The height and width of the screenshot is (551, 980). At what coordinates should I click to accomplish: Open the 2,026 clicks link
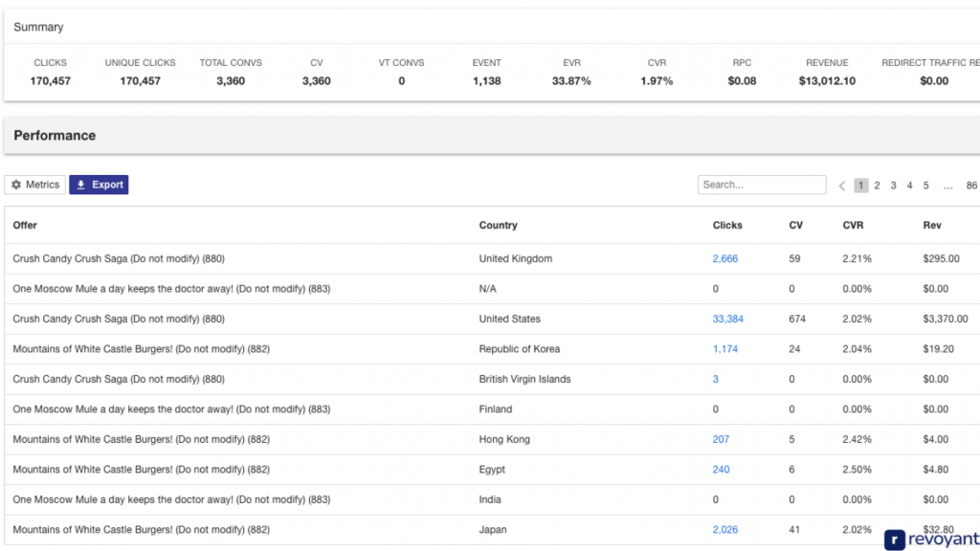(x=725, y=530)
